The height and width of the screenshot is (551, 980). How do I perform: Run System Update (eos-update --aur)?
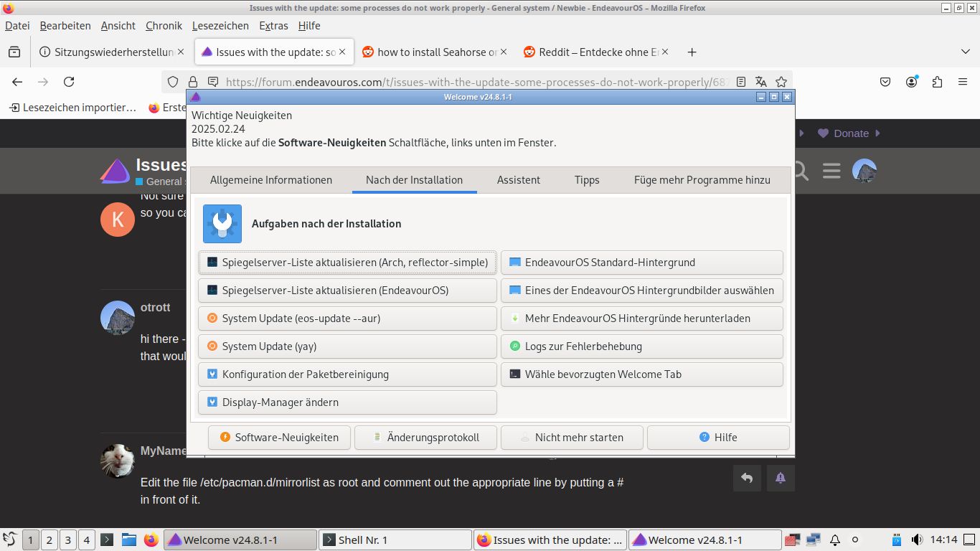[x=348, y=319]
